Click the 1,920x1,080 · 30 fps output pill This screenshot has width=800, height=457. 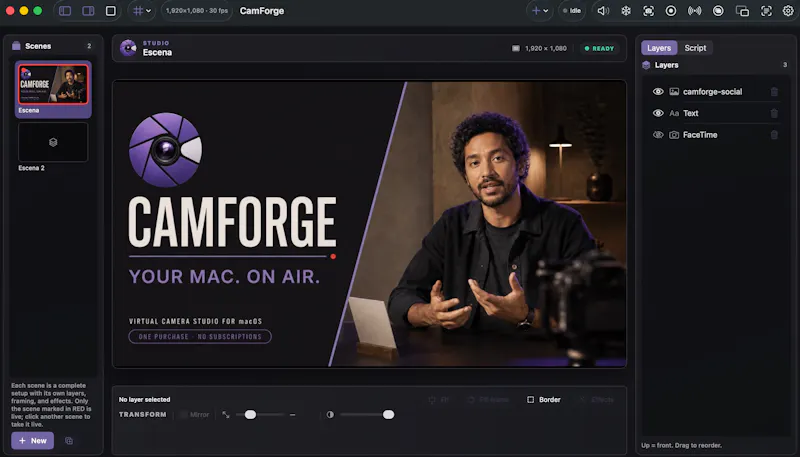point(196,11)
